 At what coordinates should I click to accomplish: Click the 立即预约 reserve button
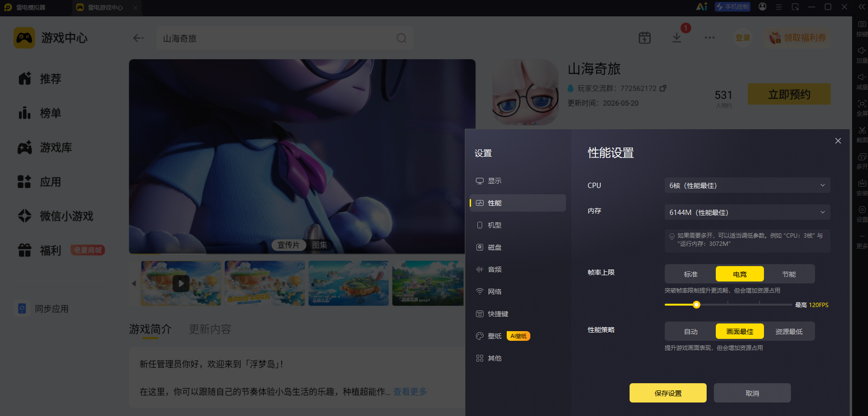789,94
